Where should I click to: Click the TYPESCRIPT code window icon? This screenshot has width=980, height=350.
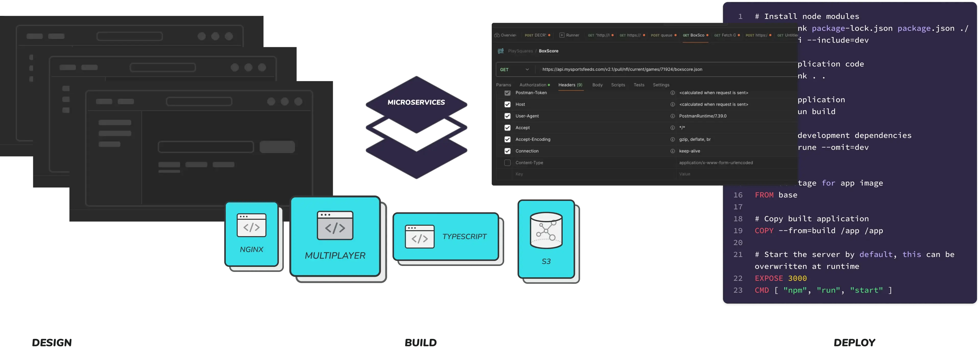420,236
